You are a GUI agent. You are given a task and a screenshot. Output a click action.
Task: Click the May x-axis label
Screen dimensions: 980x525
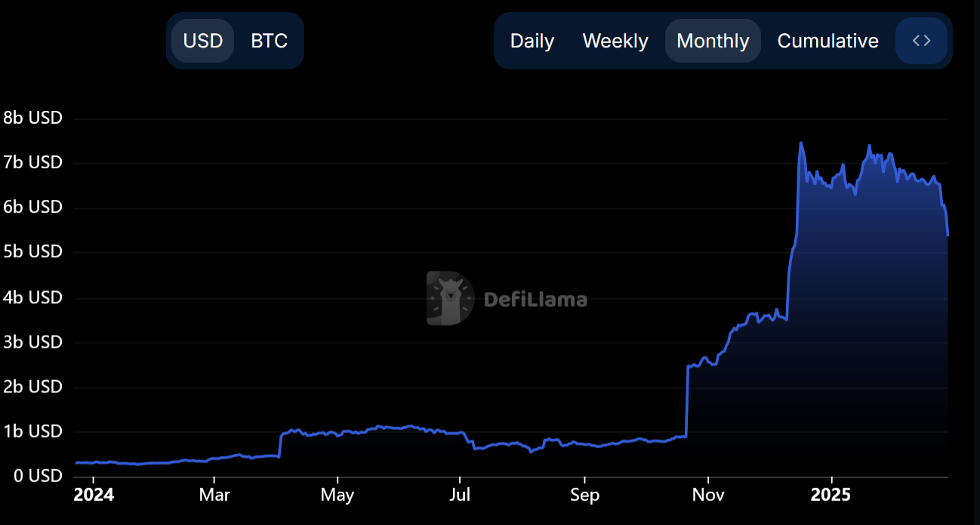click(337, 496)
